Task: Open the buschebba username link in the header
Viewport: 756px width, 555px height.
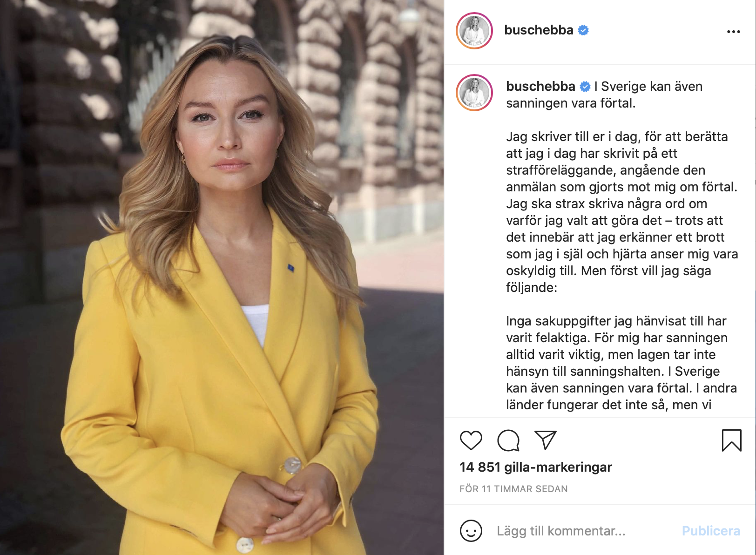Action: click(539, 30)
